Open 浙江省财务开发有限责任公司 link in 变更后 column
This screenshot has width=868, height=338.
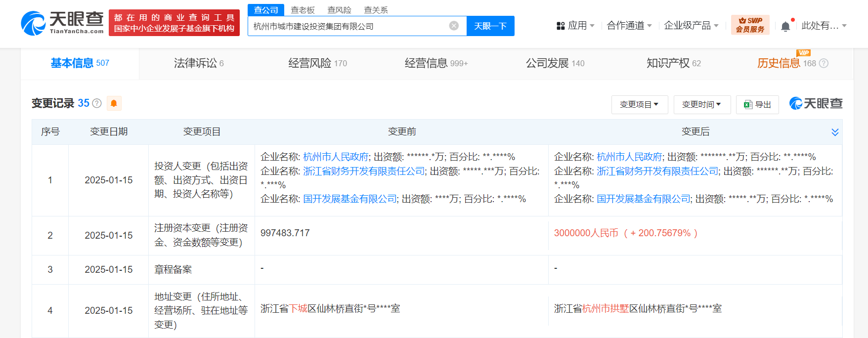click(657, 171)
